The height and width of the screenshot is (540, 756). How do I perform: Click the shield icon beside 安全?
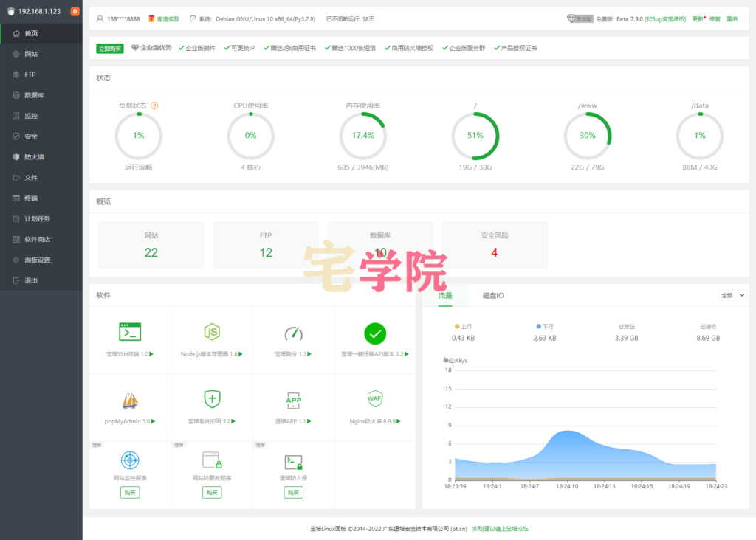(x=16, y=136)
